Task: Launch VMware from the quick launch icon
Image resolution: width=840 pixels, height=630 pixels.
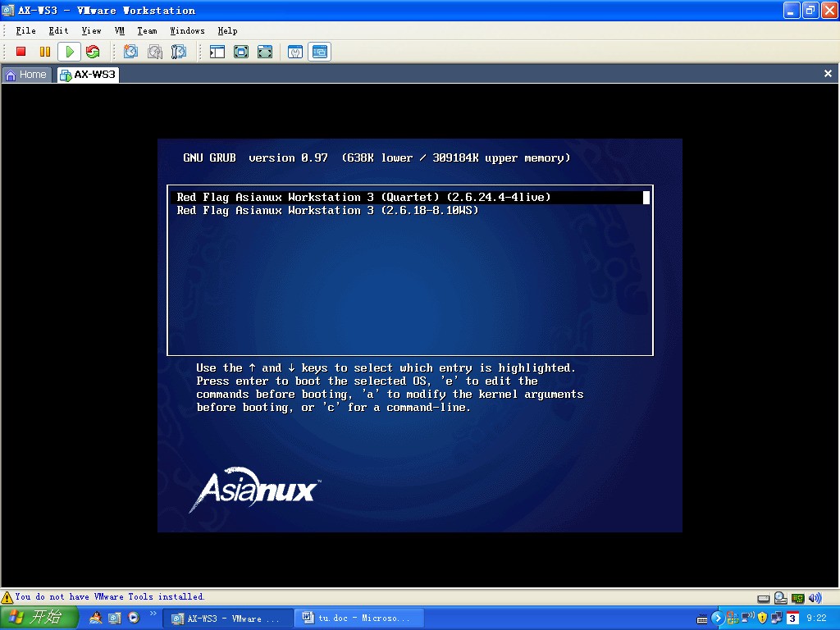Action: pyautogui.click(x=115, y=618)
